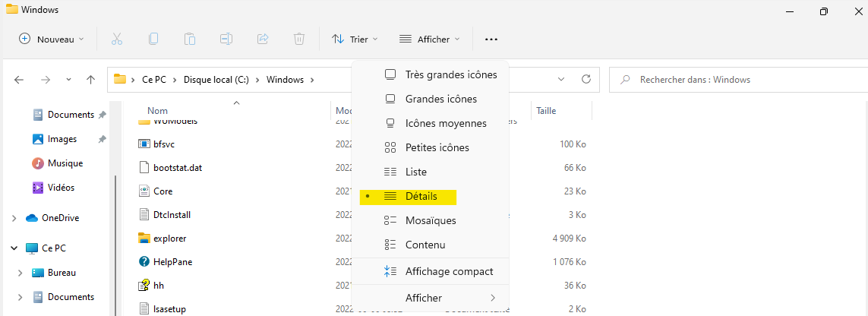Click the Rechercher dans Windows search box
868x316 pixels.
pos(737,79)
